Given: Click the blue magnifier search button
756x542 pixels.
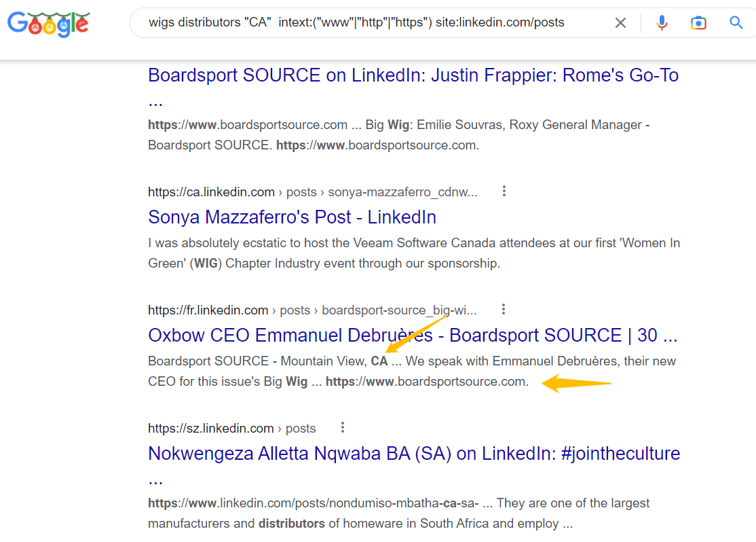Looking at the screenshot, I should [x=736, y=23].
